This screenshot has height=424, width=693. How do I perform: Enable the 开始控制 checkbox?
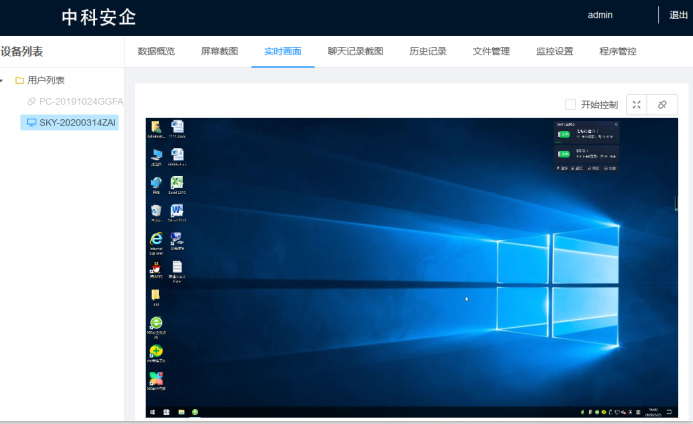point(571,105)
